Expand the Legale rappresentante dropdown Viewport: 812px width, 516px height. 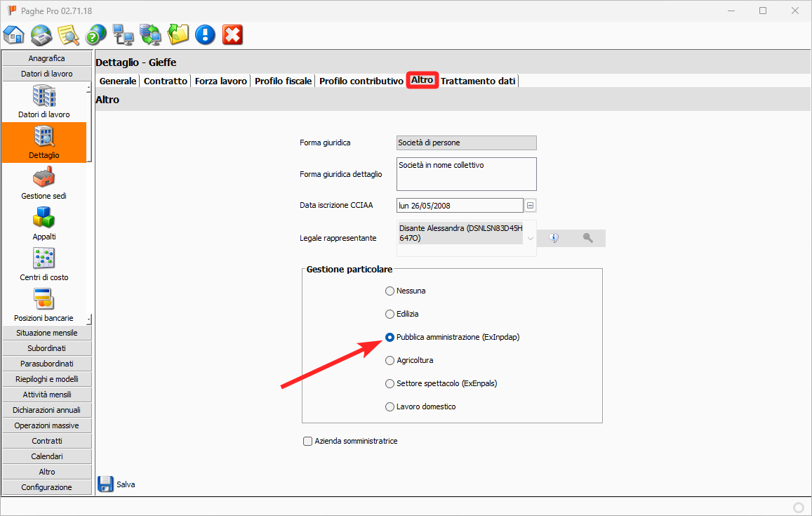530,238
